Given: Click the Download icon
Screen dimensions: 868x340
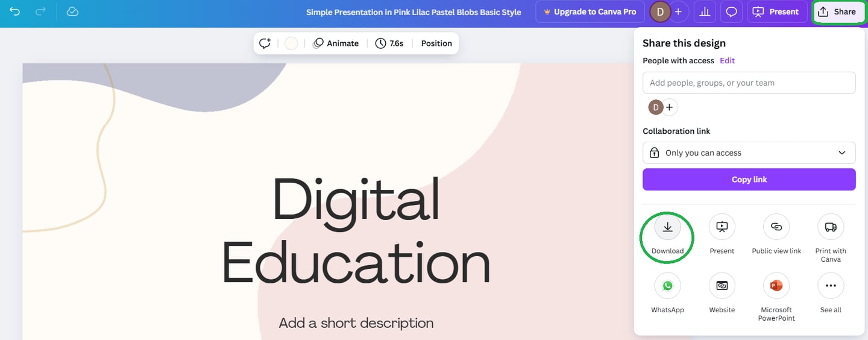Looking at the screenshot, I should (x=667, y=227).
